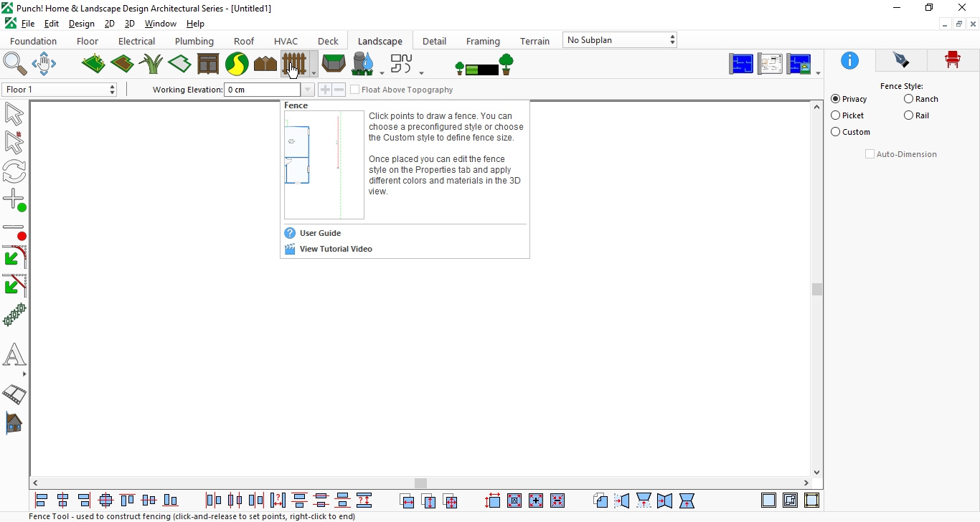Expand the shapes tool dropdown arrow
The image size is (980, 522).
coord(421,72)
